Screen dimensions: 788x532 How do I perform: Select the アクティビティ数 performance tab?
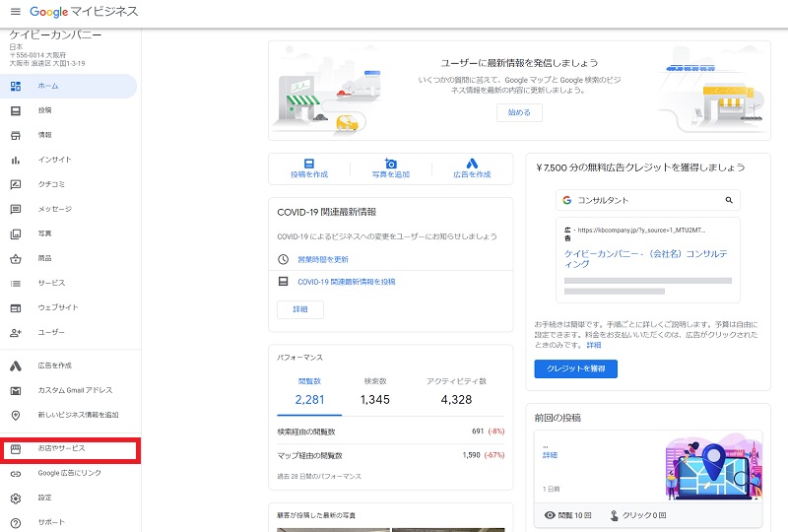tap(456, 393)
